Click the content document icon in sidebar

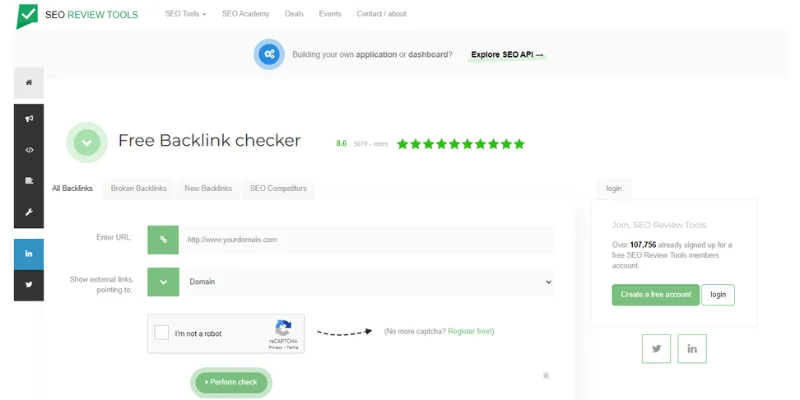[29, 181]
